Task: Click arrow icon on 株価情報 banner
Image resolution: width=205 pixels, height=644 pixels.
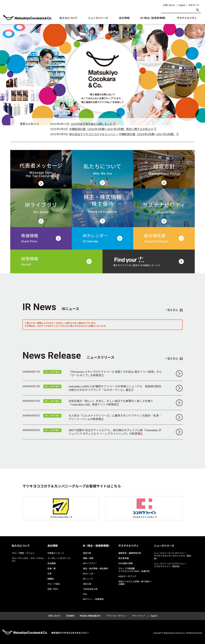Action: click(58, 238)
